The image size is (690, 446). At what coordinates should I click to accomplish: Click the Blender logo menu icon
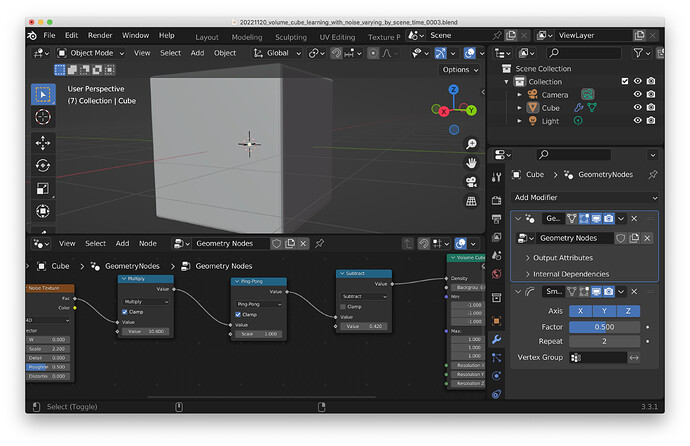32,36
